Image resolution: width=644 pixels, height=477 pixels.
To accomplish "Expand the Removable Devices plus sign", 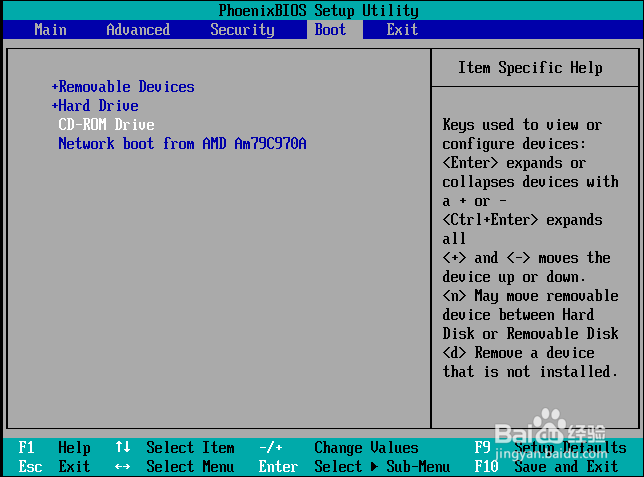I will [x=55, y=87].
